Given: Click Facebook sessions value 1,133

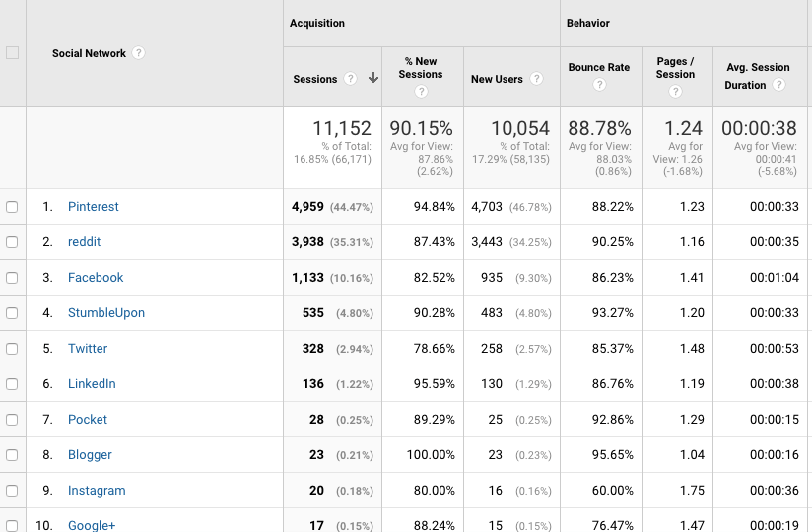Looking at the screenshot, I should coord(307,278).
